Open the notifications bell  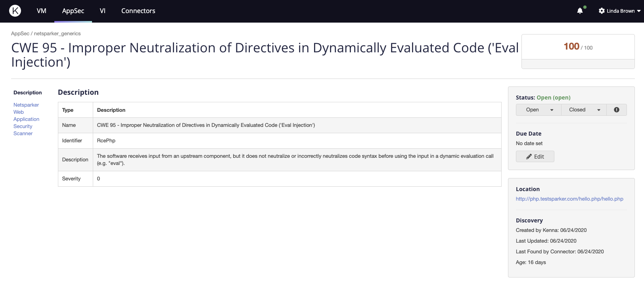580,11
